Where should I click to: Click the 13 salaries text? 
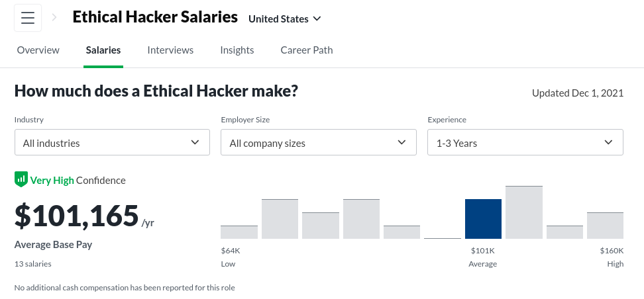click(x=32, y=263)
